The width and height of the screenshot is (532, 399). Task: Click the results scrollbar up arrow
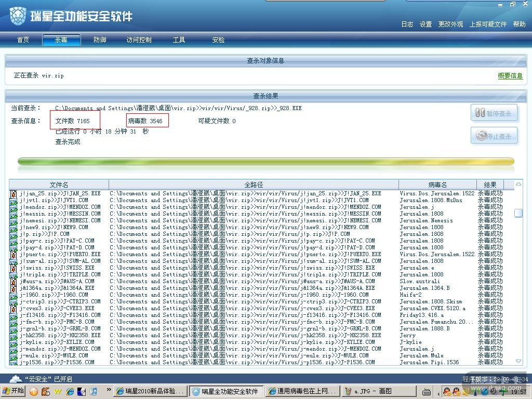coord(518,184)
